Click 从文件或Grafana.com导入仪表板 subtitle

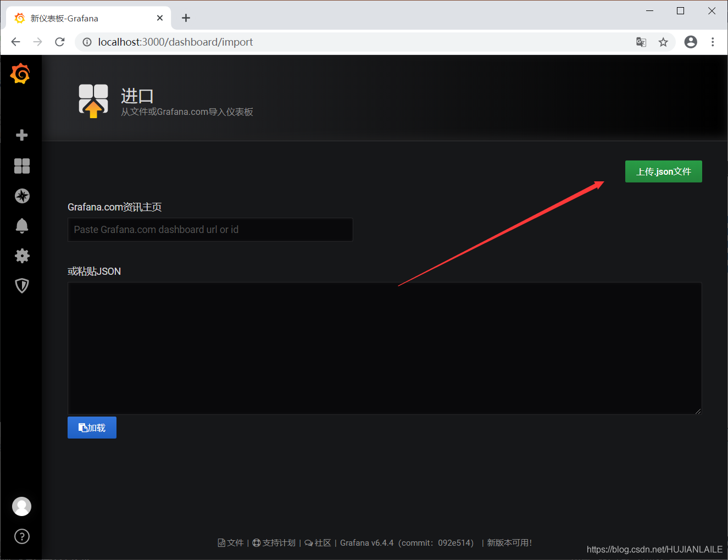(187, 112)
